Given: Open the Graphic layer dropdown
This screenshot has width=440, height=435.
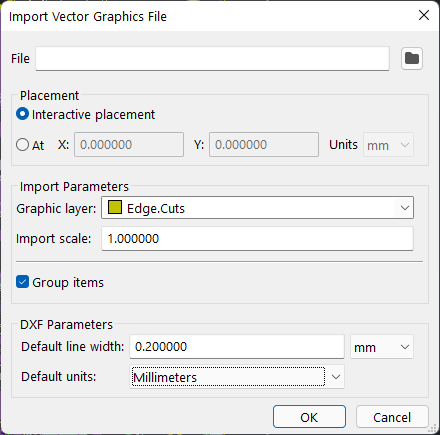Looking at the screenshot, I should click(257, 208).
